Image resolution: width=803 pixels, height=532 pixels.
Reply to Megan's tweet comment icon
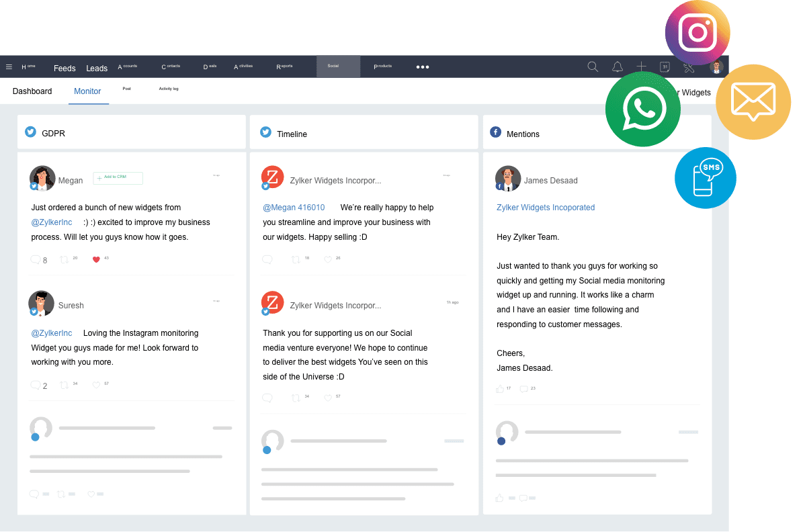coord(36,259)
